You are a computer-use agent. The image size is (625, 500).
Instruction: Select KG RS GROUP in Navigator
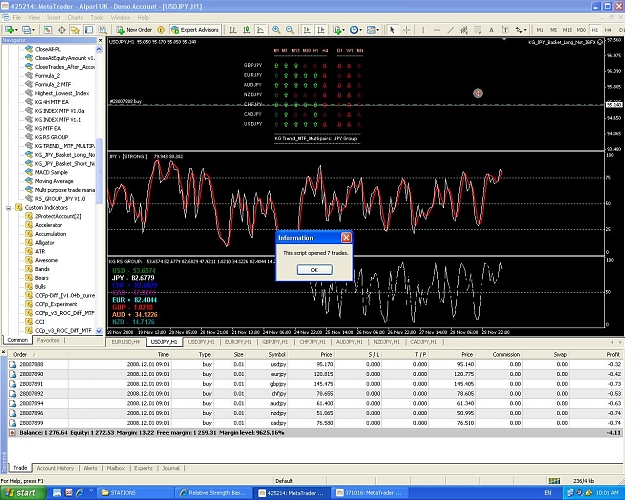click(x=51, y=137)
